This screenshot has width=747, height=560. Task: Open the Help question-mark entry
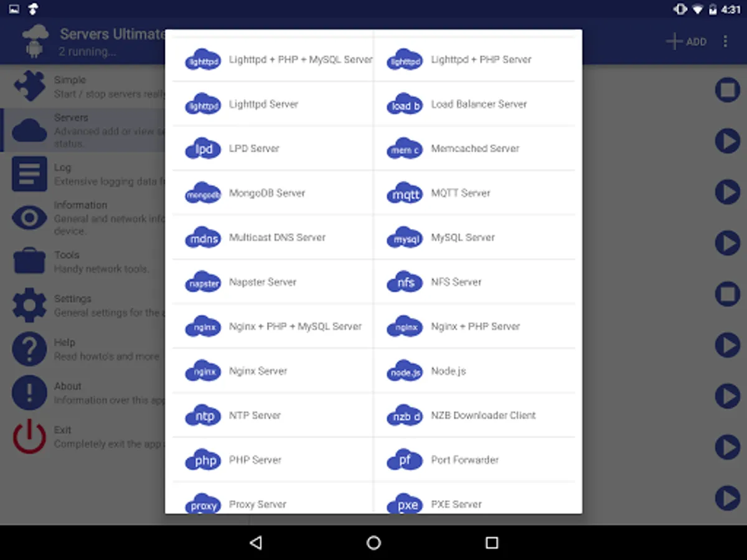[x=83, y=349]
